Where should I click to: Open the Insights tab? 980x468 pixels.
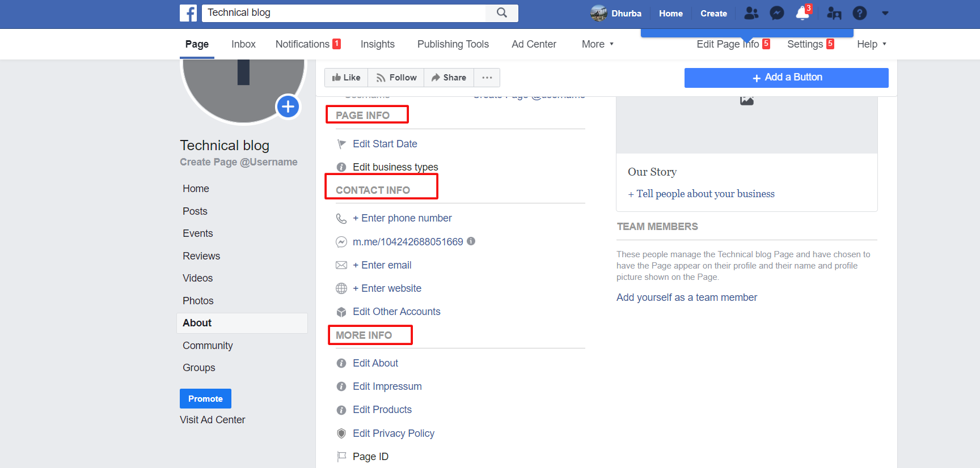tap(378, 44)
